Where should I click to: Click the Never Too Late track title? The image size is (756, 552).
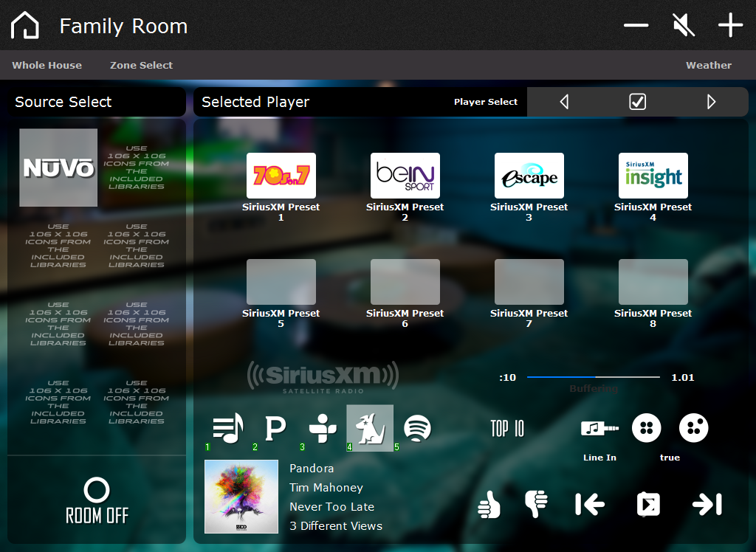pyautogui.click(x=331, y=507)
